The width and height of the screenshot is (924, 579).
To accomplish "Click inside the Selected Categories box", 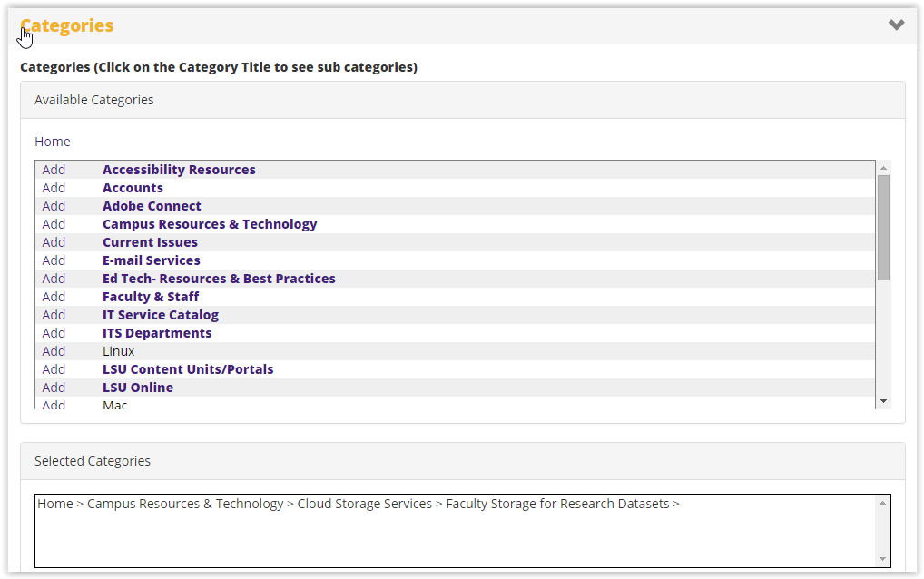I will pos(454,535).
